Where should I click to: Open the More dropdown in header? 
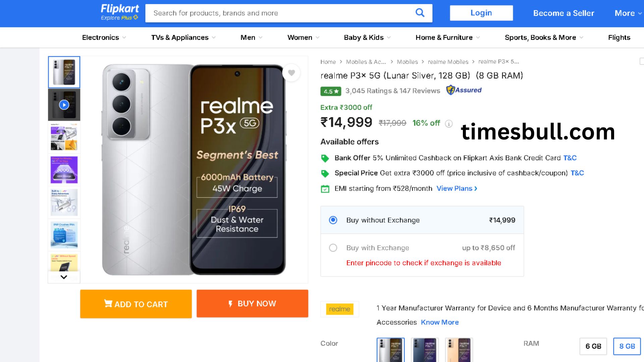click(628, 13)
